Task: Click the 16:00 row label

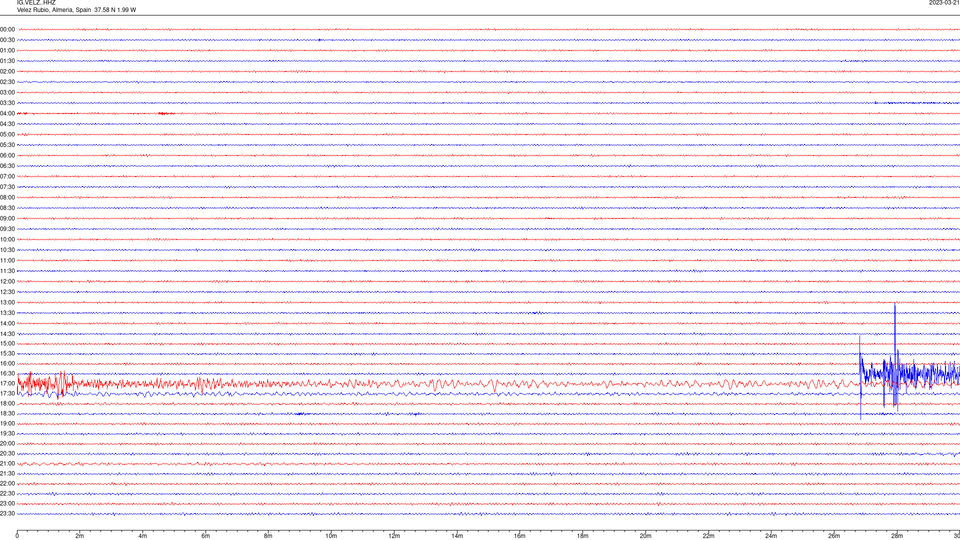Action: pos(7,364)
